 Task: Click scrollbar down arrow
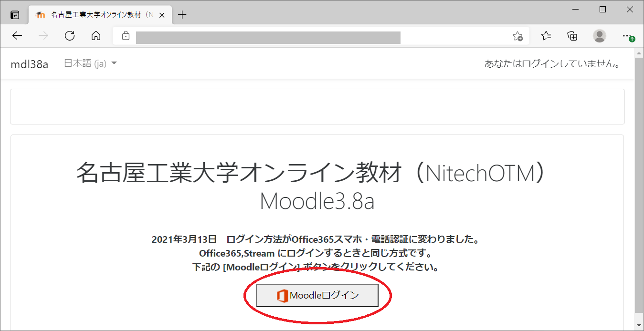point(639,325)
